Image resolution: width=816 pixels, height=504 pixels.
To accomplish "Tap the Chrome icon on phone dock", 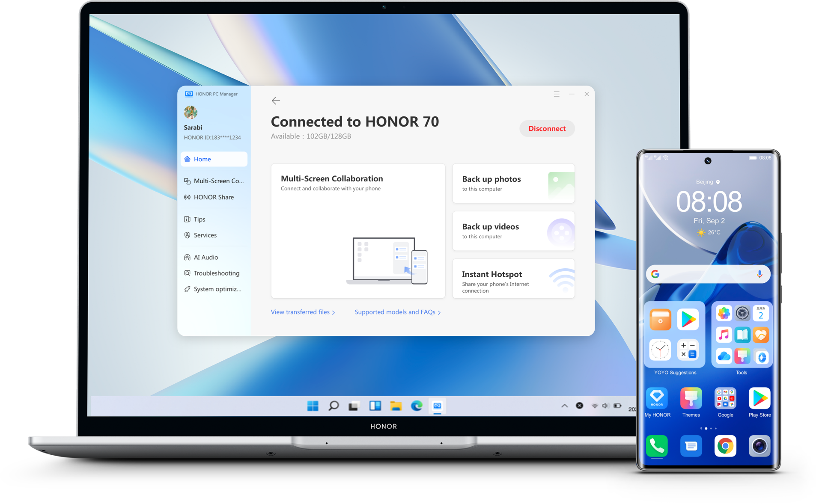I will [x=725, y=446].
